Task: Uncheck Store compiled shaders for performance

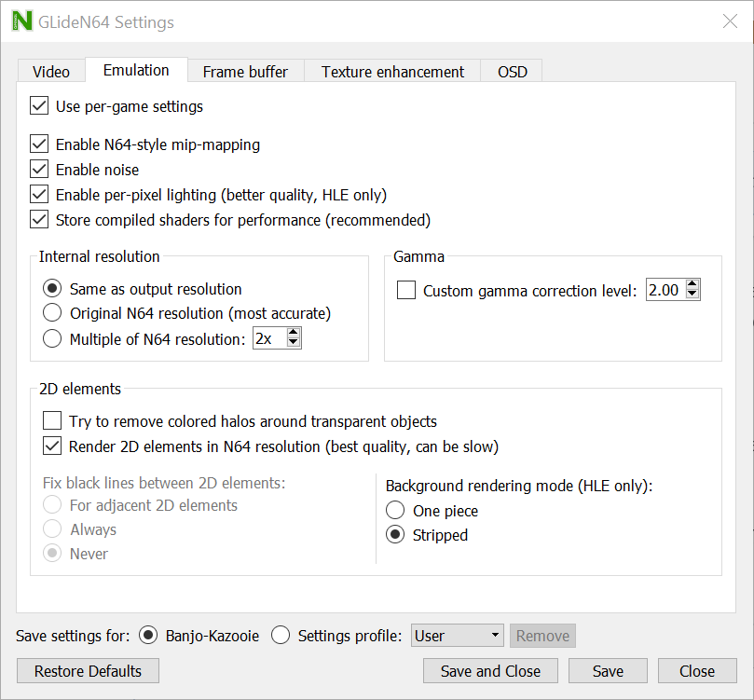Action: click(x=38, y=220)
